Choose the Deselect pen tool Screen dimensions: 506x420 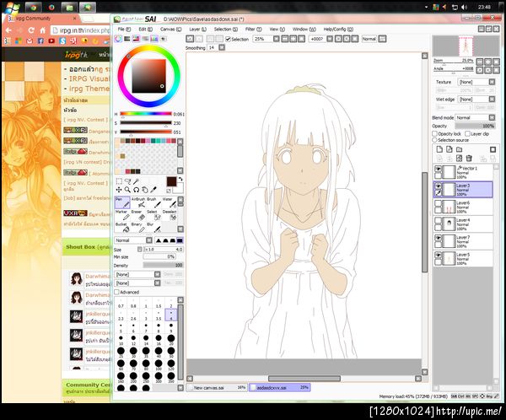pyautogui.click(x=170, y=215)
